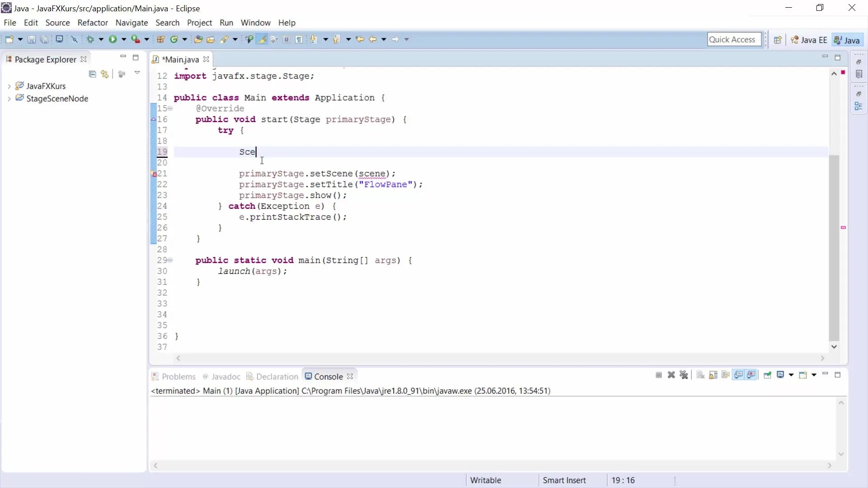This screenshot has height=488, width=868.
Task: Click the Quick Access search field
Action: (x=734, y=39)
